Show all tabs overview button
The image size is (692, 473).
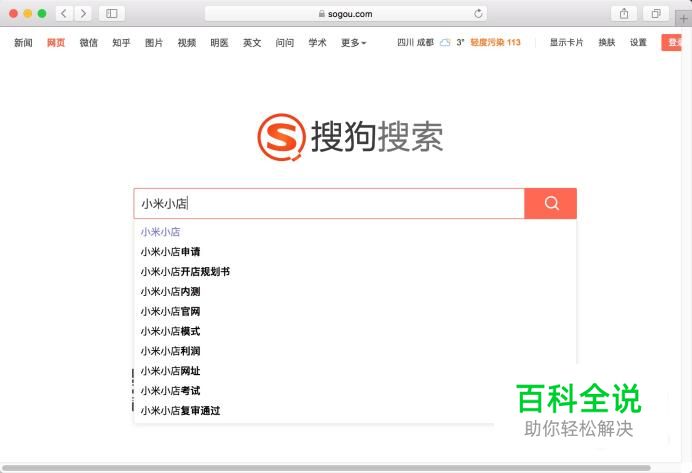tap(656, 14)
